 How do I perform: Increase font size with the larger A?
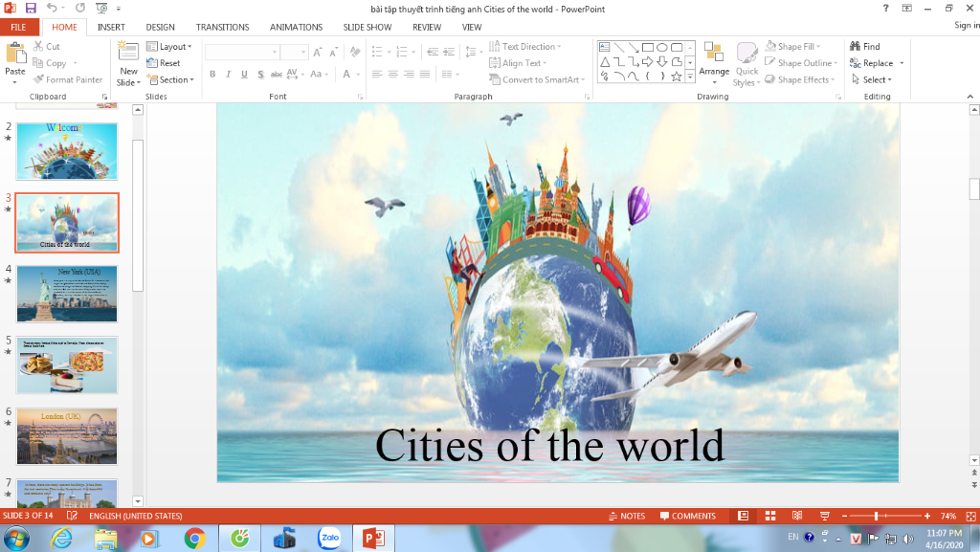tap(318, 52)
